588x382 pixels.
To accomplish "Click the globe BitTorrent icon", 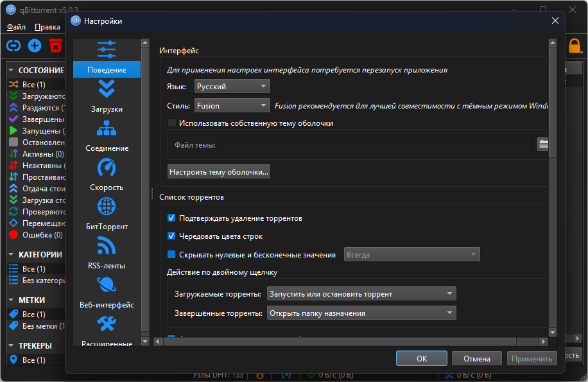I will [107, 207].
